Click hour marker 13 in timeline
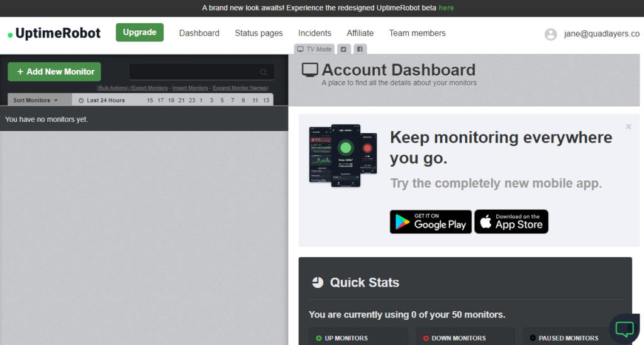This screenshot has width=644, height=345. click(x=266, y=100)
